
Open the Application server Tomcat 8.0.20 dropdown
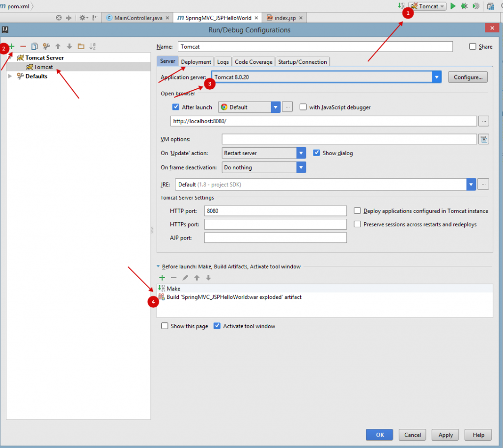436,77
